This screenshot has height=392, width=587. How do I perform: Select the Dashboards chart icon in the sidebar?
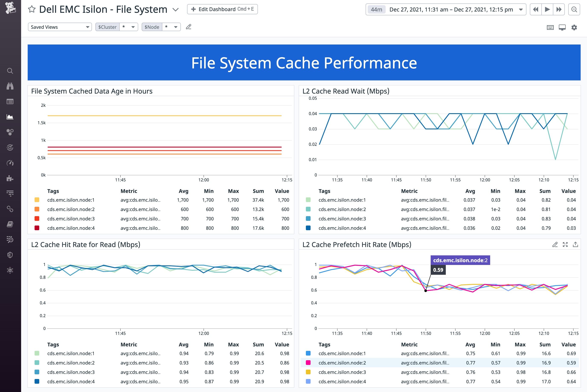10,117
